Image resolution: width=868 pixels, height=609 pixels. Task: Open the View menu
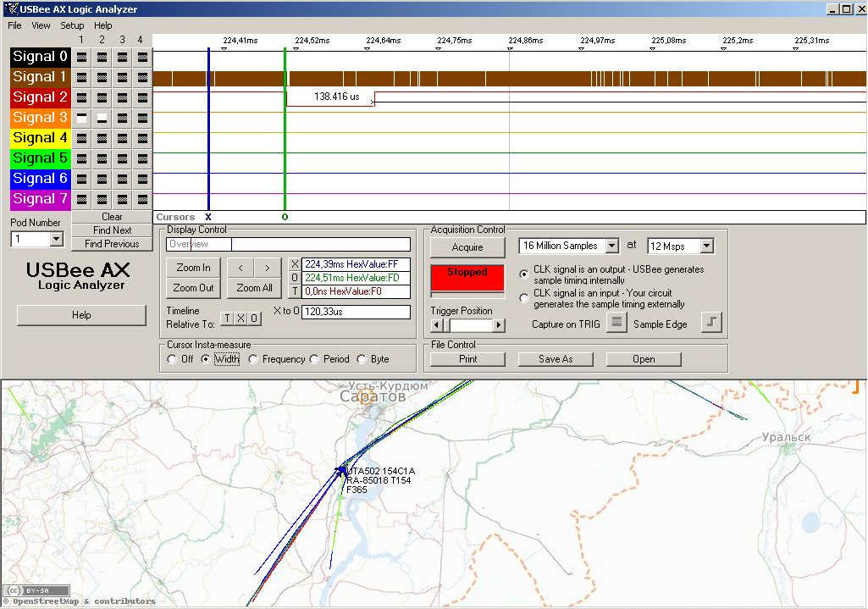[41, 25]
